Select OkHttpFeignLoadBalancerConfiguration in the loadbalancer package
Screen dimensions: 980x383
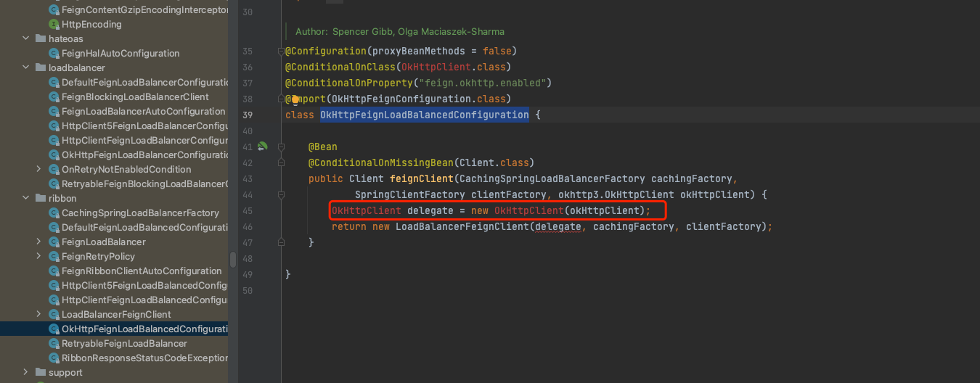145,155
